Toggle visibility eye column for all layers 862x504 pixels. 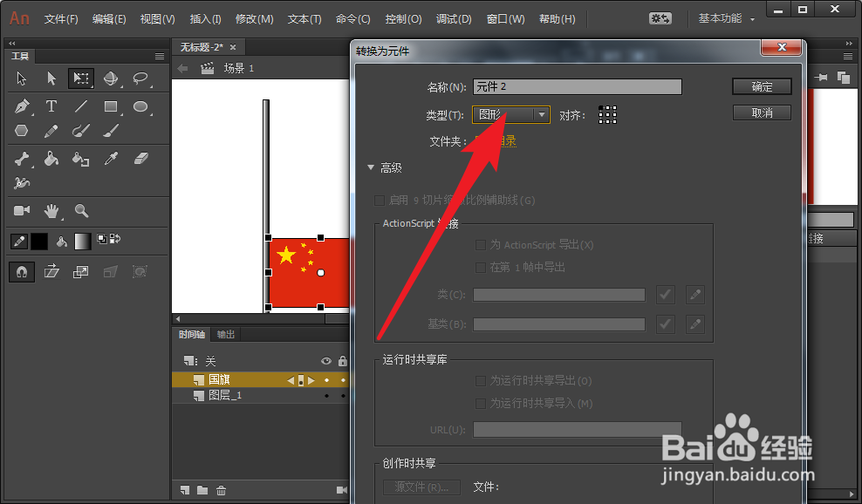(x=326, y=361)
